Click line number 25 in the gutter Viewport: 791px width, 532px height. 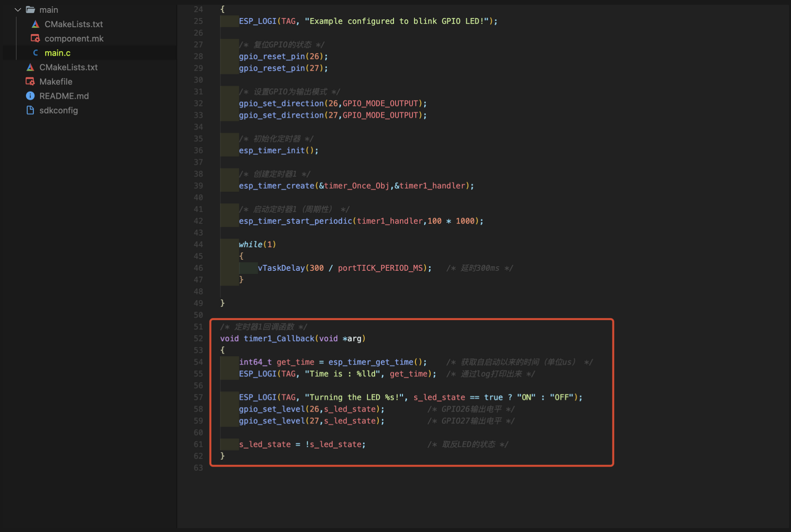[198, 21]
